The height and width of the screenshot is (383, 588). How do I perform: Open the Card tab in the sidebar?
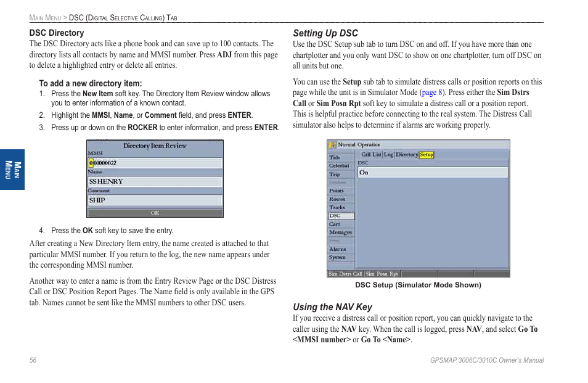(341, 224)
